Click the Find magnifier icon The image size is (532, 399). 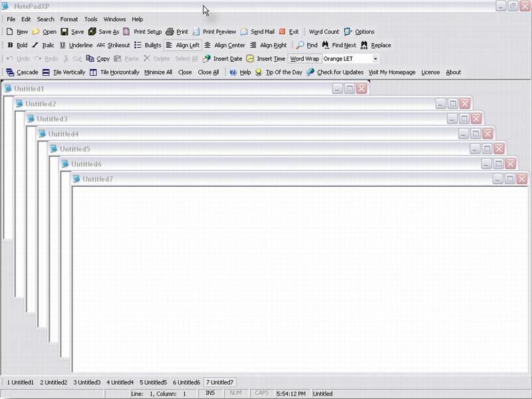click(300, 45)
